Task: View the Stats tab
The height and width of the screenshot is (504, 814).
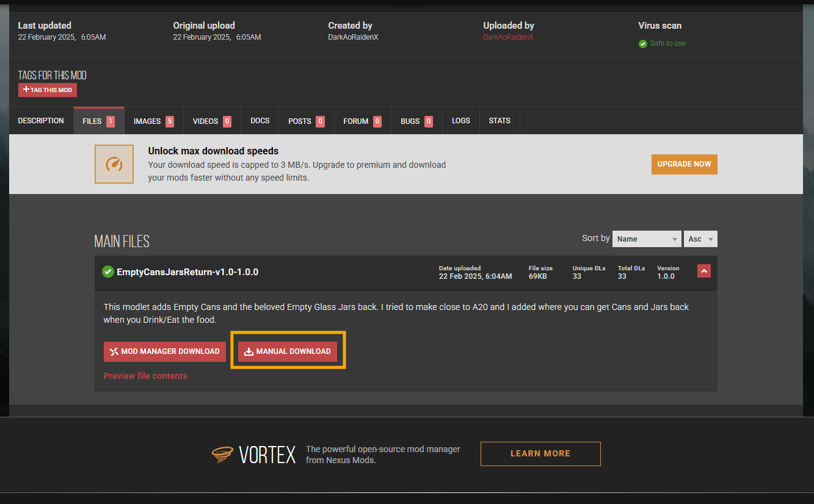Action: point(500,121)
